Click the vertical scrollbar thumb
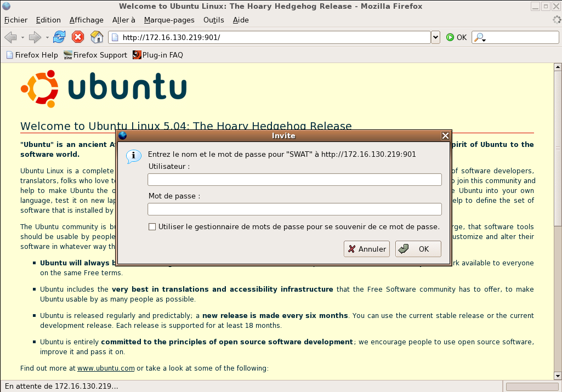Image resolution: width=562 pixels, height=392 pixels. click(x=558, y=149)
